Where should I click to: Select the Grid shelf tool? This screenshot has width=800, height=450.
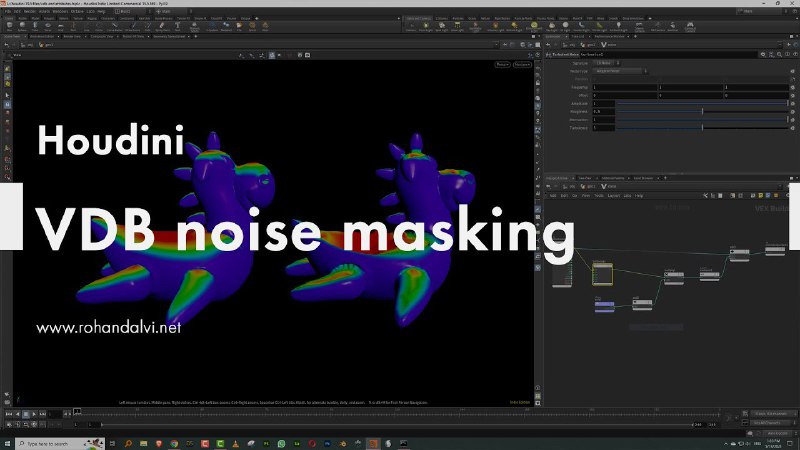point(60,26)
